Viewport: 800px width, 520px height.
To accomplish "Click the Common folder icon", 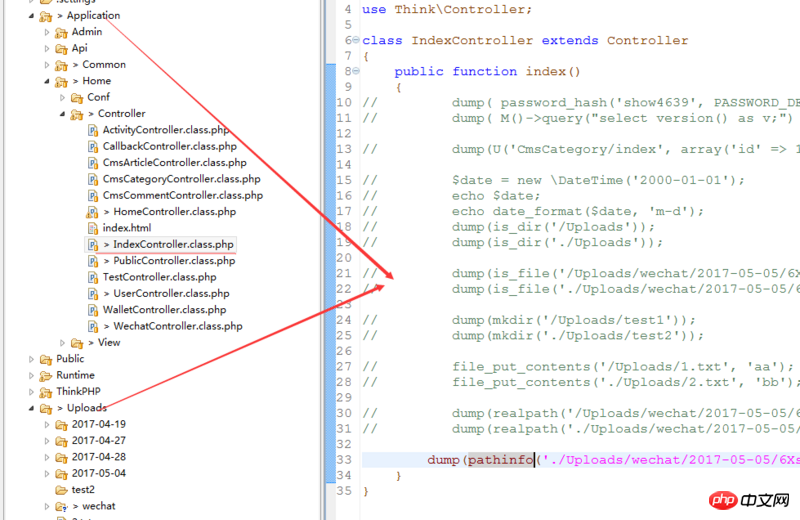I will 61,65.
